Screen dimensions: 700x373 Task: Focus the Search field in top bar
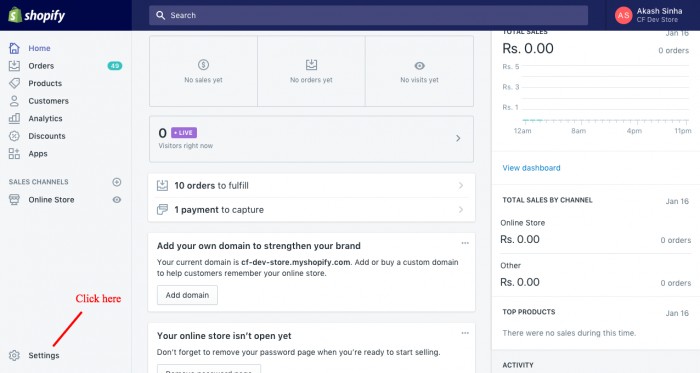coord(368,15)
